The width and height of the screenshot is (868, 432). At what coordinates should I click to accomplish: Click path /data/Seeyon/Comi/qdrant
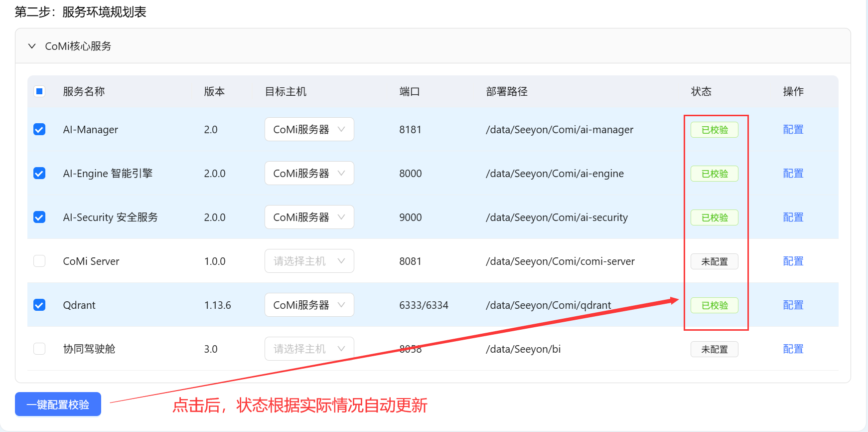click(549, 305)
